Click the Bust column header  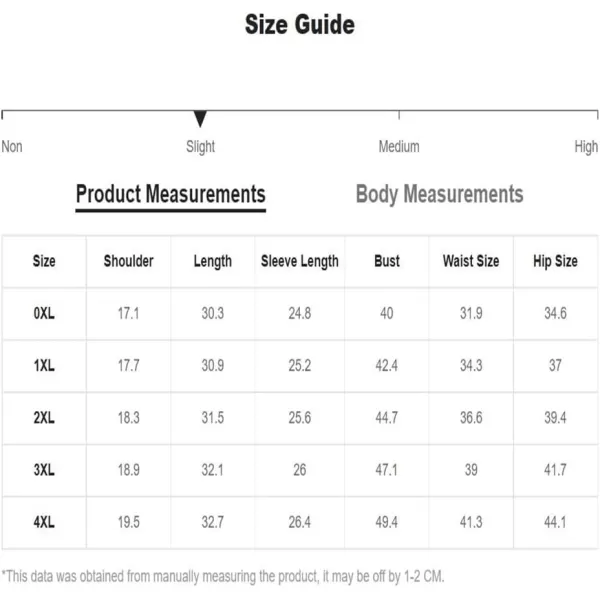[x=387, y=261]
